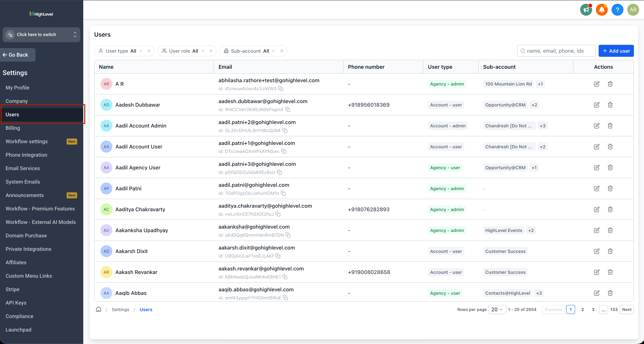Screen dimensions: 644x344
Task: Edit user Aakanksha Upadhyay
Action: tap(597, 230)
